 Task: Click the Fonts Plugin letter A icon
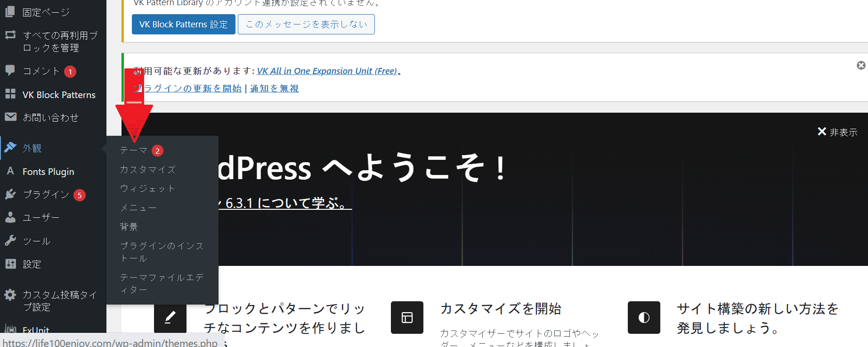point(10,171)
